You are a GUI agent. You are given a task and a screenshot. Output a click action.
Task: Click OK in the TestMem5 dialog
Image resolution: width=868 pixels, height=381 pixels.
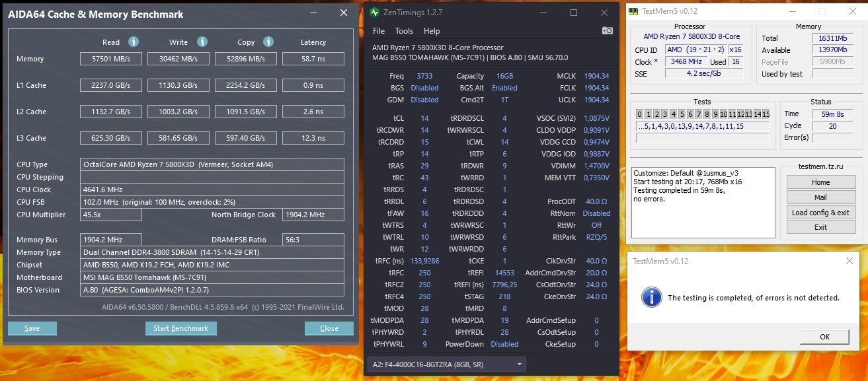(824, 337)
